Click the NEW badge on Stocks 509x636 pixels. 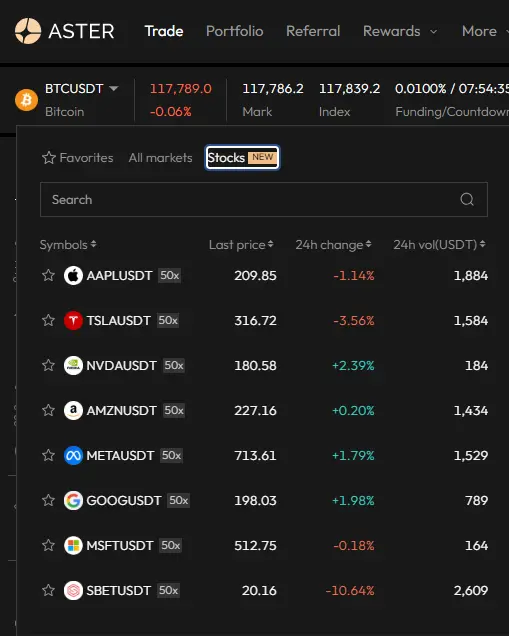(262, 157)
